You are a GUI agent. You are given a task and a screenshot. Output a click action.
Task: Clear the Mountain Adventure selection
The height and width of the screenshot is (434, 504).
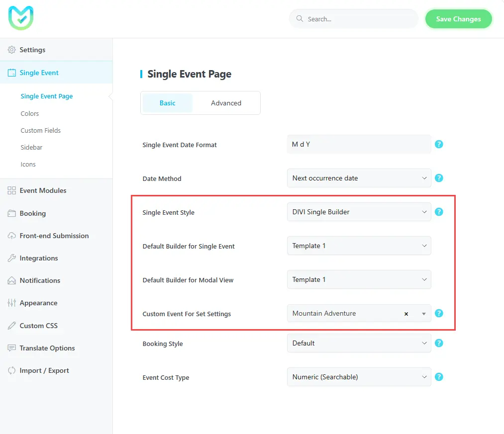[406, 314]
